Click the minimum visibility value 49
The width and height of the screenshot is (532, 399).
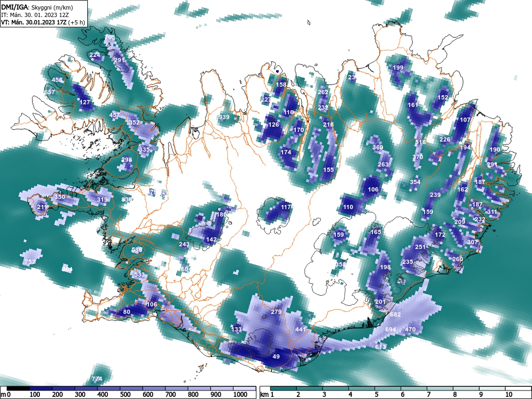[x=276, y=356]
